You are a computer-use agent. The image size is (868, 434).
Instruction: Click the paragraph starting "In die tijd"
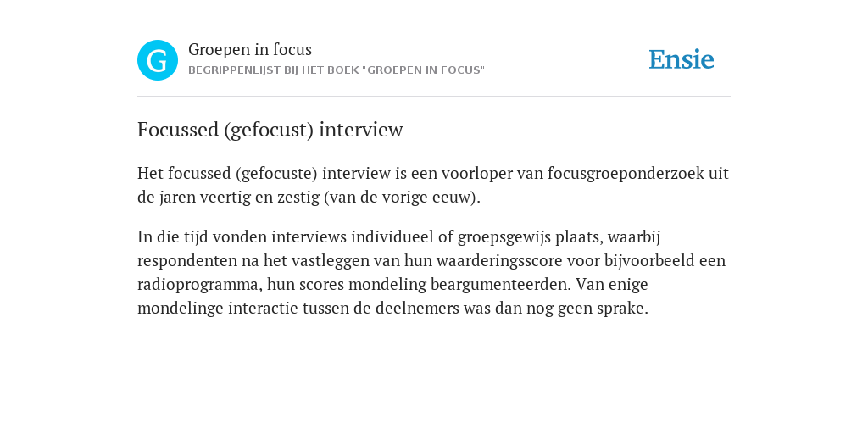point(431,272)
